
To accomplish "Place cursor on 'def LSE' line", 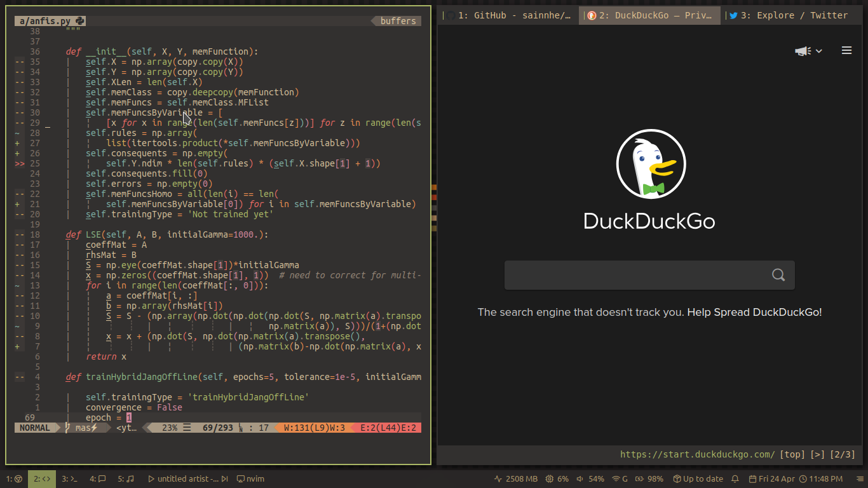I will click(x=167, y=234).
